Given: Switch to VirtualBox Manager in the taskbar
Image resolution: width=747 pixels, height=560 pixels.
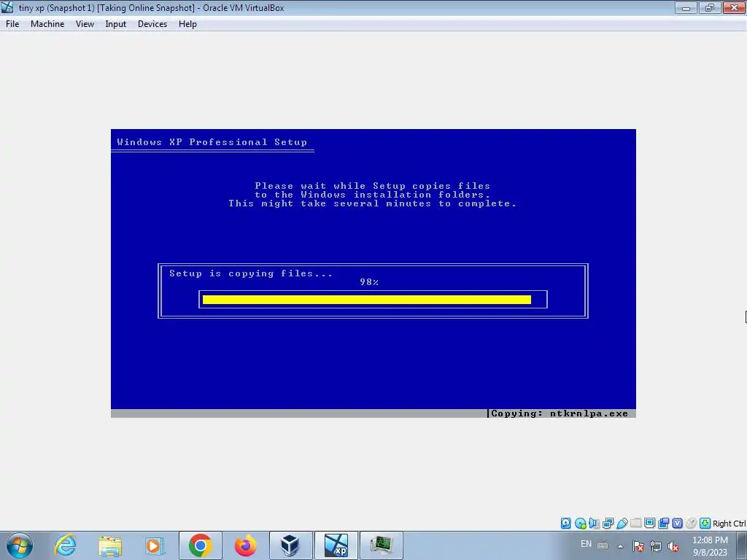Looking at the screenshot, I should (290, 545).
